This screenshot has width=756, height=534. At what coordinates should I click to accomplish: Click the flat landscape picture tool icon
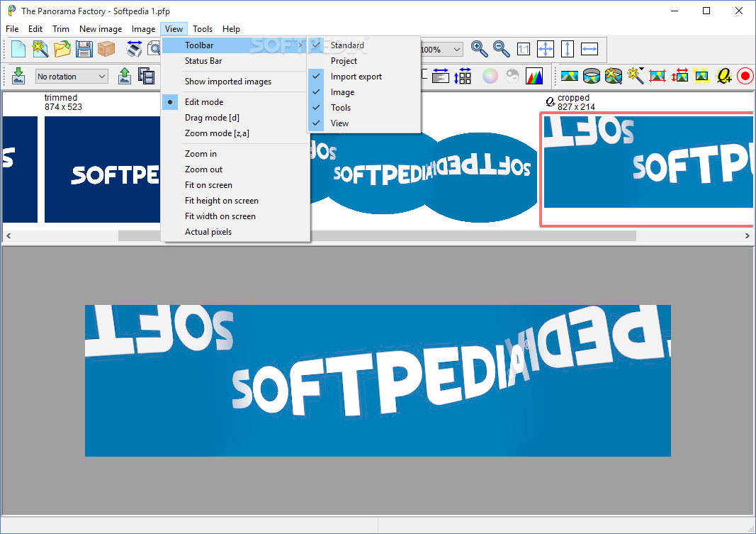click(570, 76)
